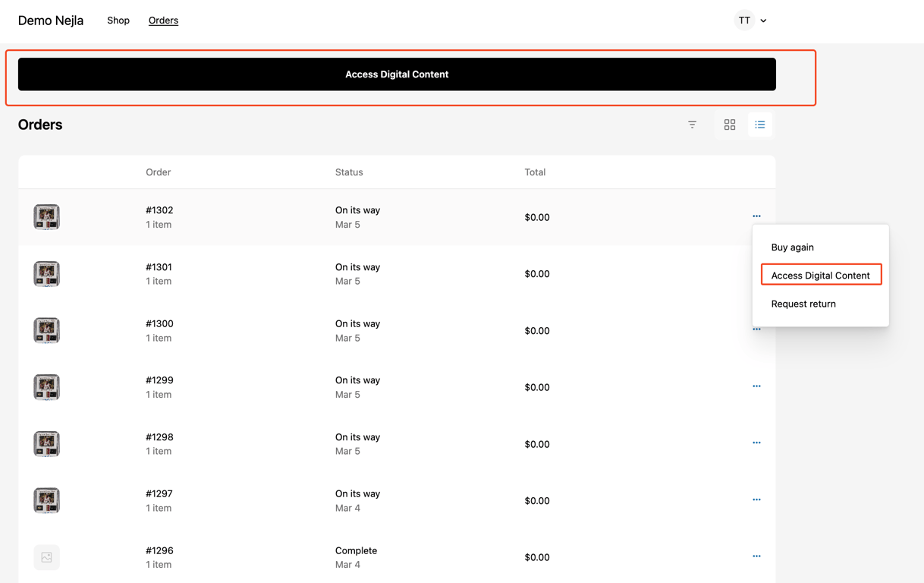
Task: Open product thumbnail for order #1301
Action: coord(46,274)
